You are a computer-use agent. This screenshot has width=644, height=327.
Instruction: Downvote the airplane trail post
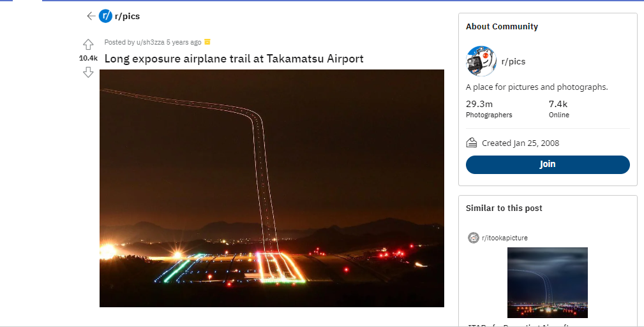[x=88, y=72]
